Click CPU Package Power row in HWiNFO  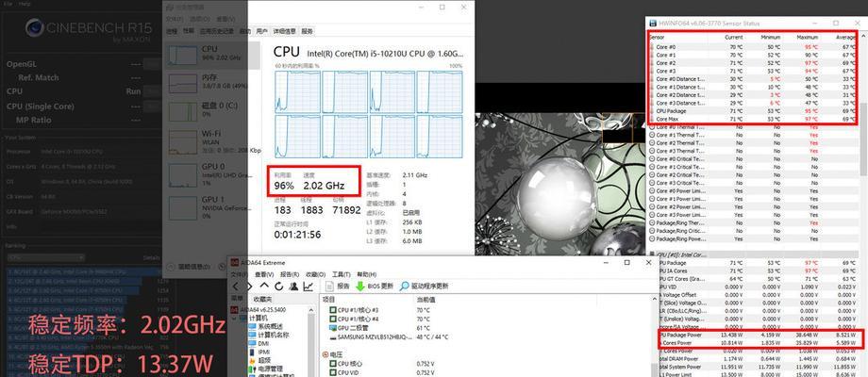pos(759,335)
